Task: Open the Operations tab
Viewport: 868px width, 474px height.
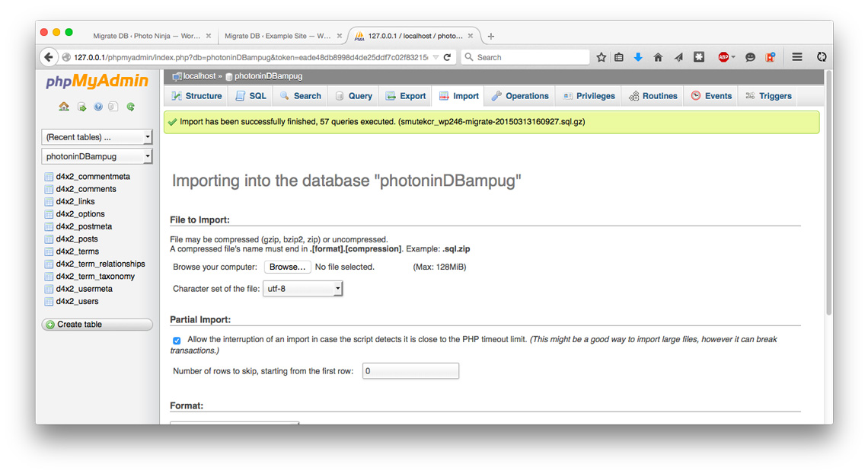Action: [x=520, y=96]
